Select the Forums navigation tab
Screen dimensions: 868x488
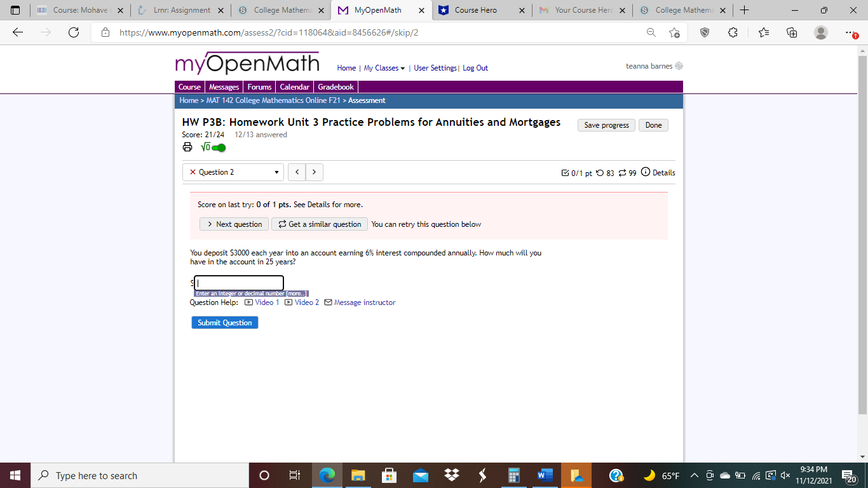point(259,86)
